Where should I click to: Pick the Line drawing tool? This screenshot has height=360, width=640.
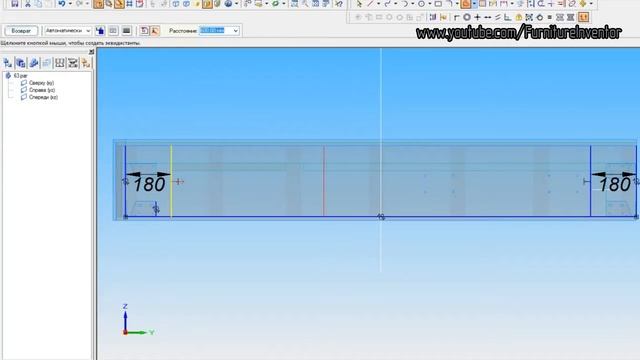(370, 4)
